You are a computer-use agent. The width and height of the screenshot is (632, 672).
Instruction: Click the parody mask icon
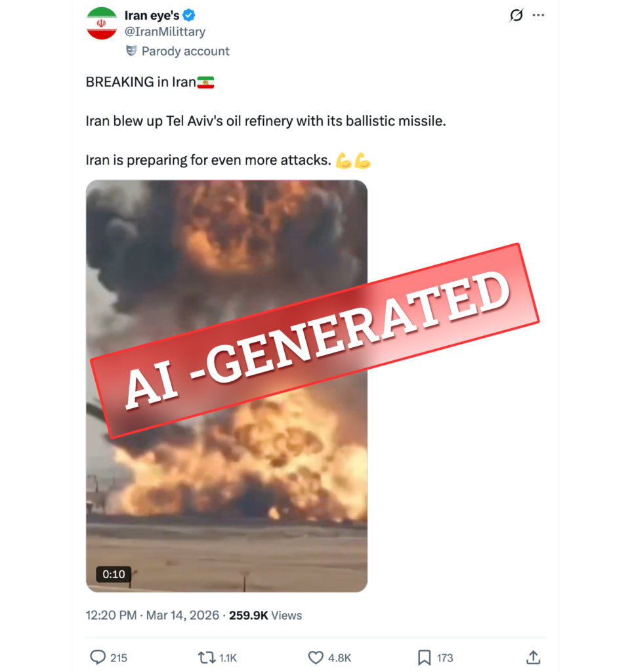click(x=131, y=51)
